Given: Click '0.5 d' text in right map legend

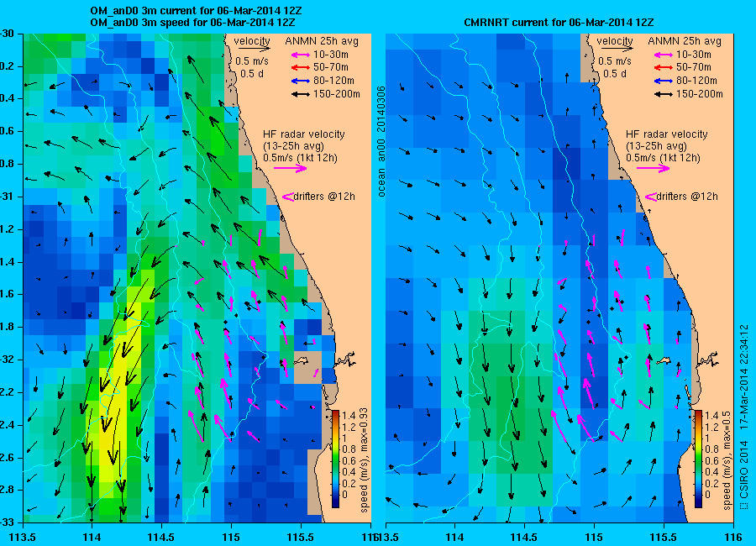Looking at the screenshot, I should point(615,74).
